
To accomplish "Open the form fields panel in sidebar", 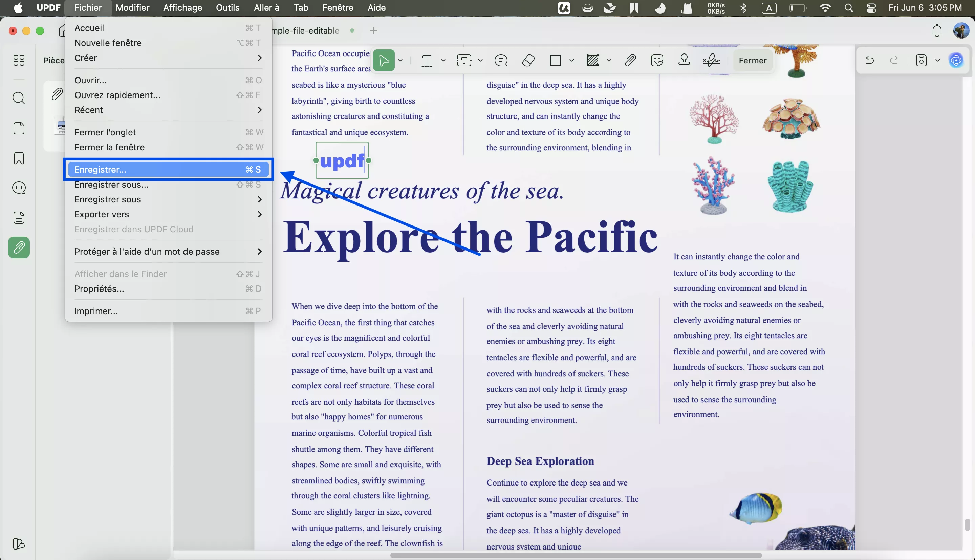I will [19, 218].
